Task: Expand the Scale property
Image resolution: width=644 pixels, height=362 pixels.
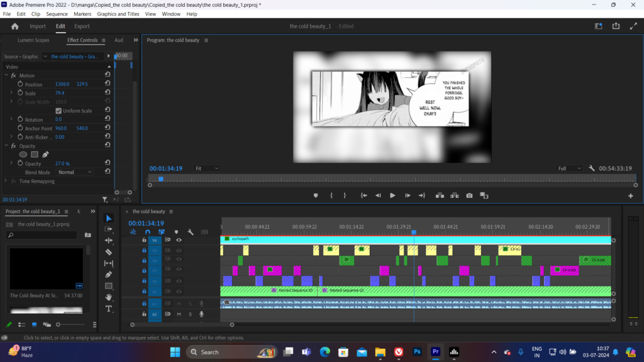Action: 11,93
